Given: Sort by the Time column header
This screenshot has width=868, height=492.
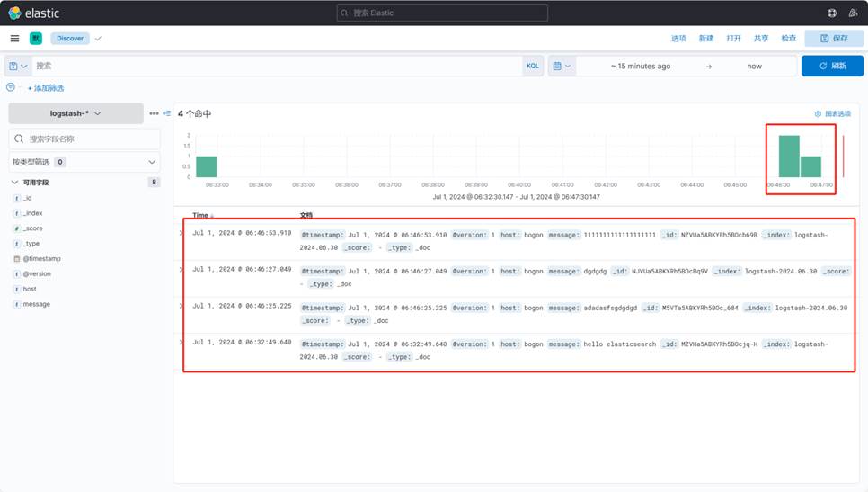Looking at the screenshot, I should click(x=202, y=215).
